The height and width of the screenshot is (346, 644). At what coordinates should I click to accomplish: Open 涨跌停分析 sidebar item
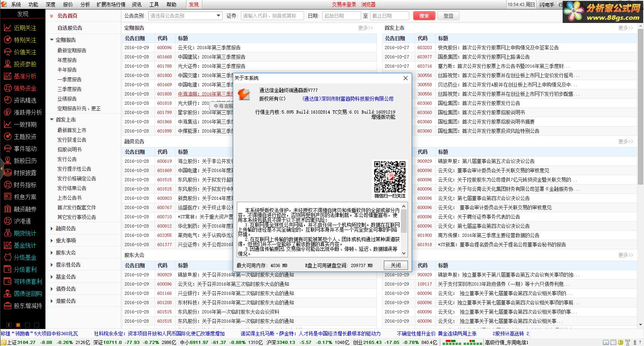coord(23,112)
